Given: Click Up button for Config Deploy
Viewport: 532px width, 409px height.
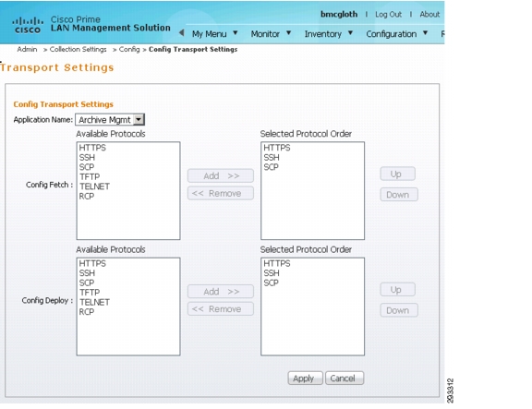Looking at the screenshot, I should pos(398,290).
